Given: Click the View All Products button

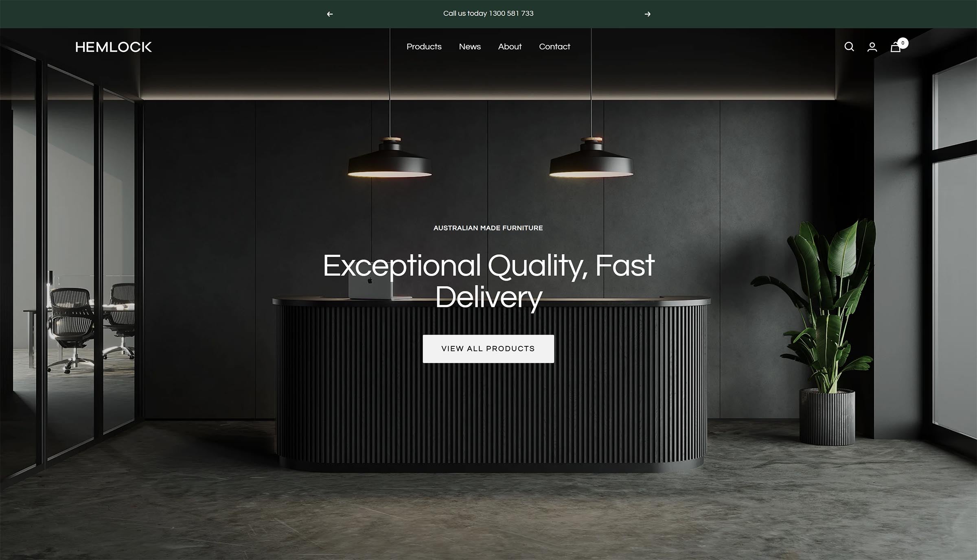Looking at the screenshot, I should pyautogui.click(x=488, y=349).
